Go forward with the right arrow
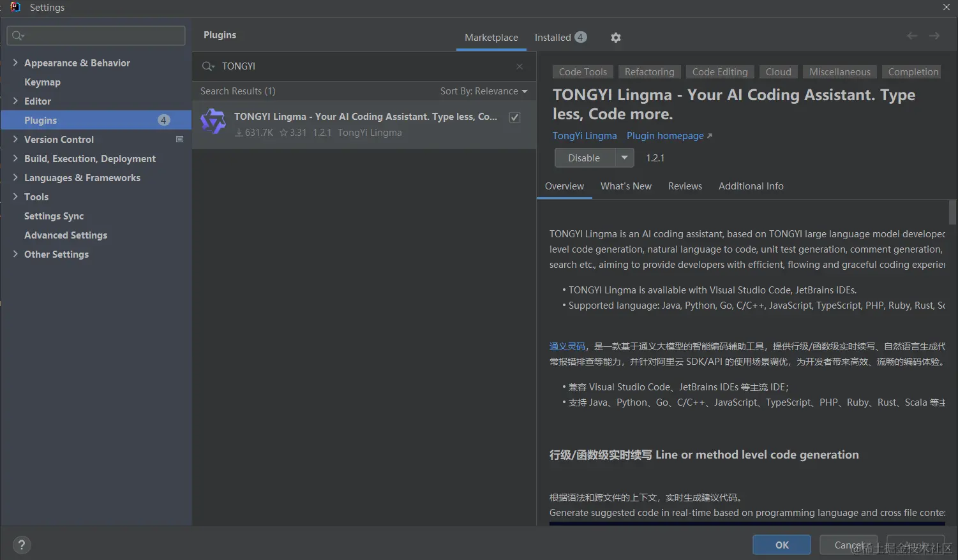Viewport: 958px width, 560px height. pyautogui.click(x=934, y=36)
